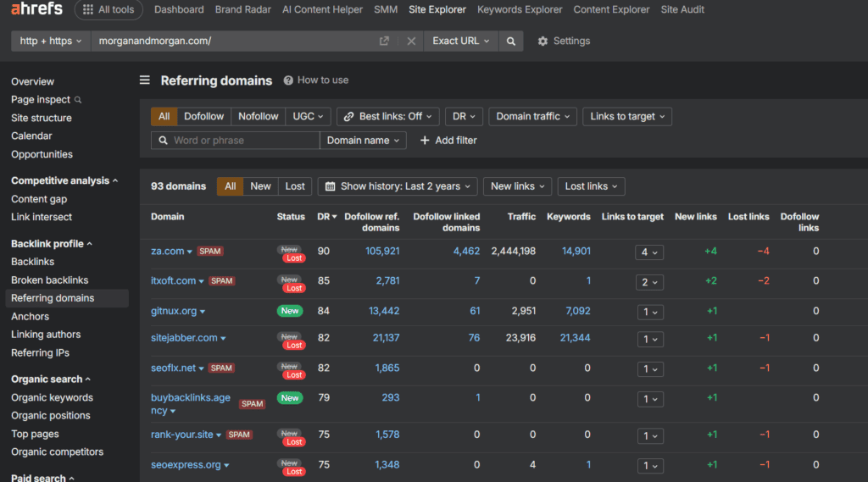
Task: Click the Page inspect search icon
Action: [78, 100]
